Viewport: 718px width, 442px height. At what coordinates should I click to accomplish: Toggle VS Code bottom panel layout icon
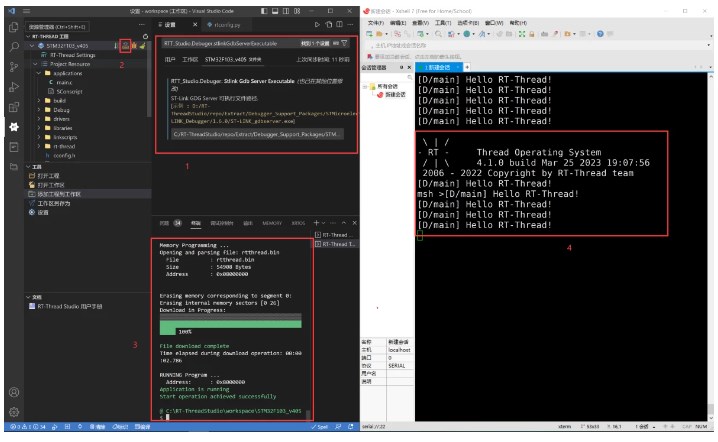pos(275,11)
